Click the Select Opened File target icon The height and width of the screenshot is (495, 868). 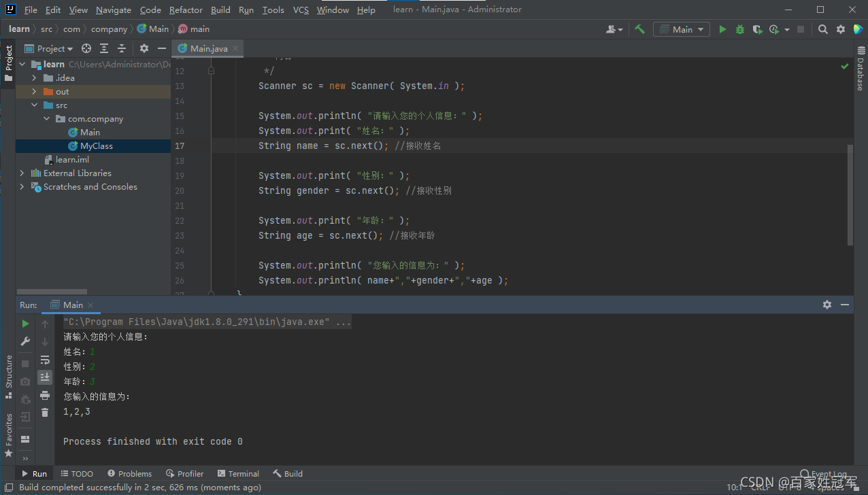tap(86, 48)
